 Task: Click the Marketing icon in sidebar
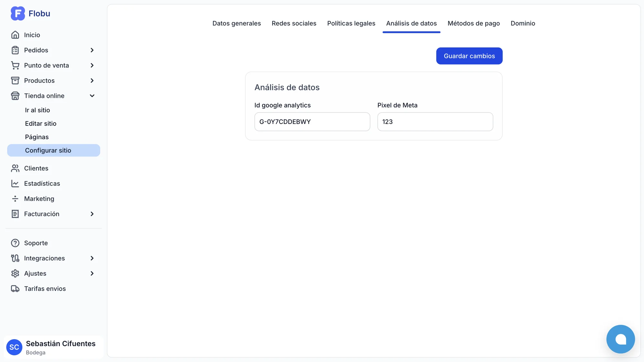15,199
